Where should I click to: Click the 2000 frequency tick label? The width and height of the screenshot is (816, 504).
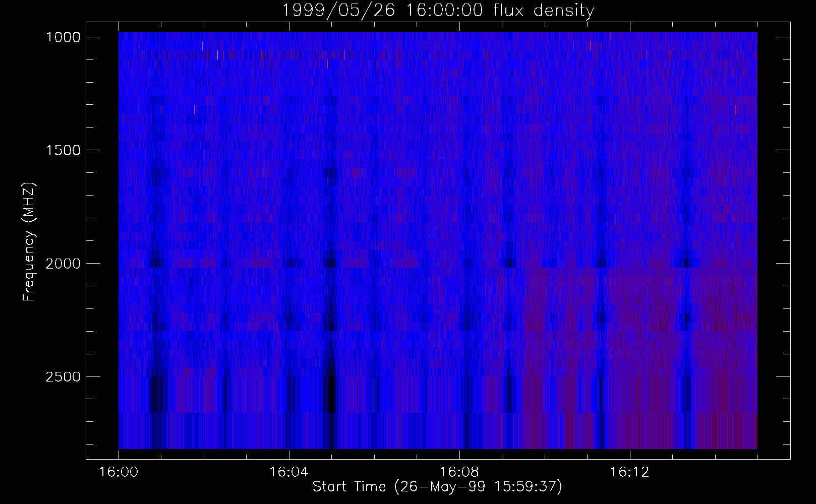(63, 264)
